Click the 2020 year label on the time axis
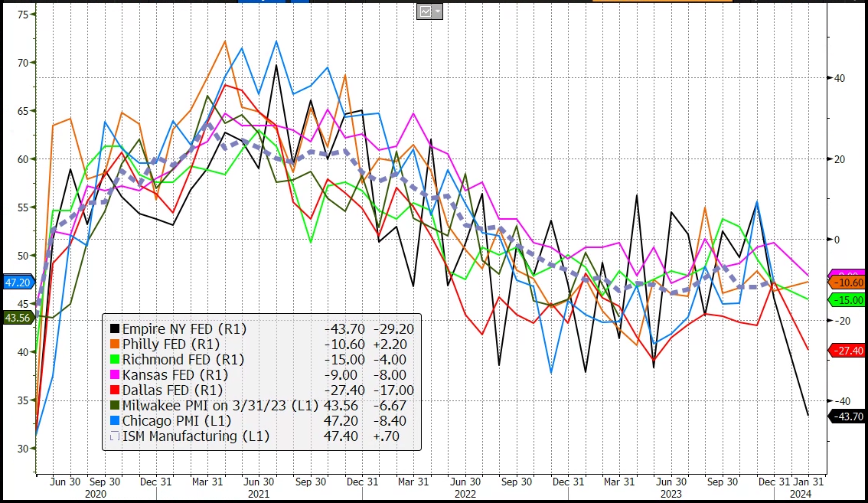The width and height of the screenshot is (868, 503). click(96, 494)
